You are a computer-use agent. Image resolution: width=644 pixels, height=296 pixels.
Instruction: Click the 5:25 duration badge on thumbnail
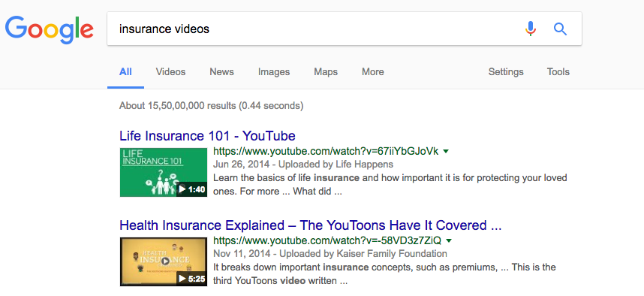192,279
